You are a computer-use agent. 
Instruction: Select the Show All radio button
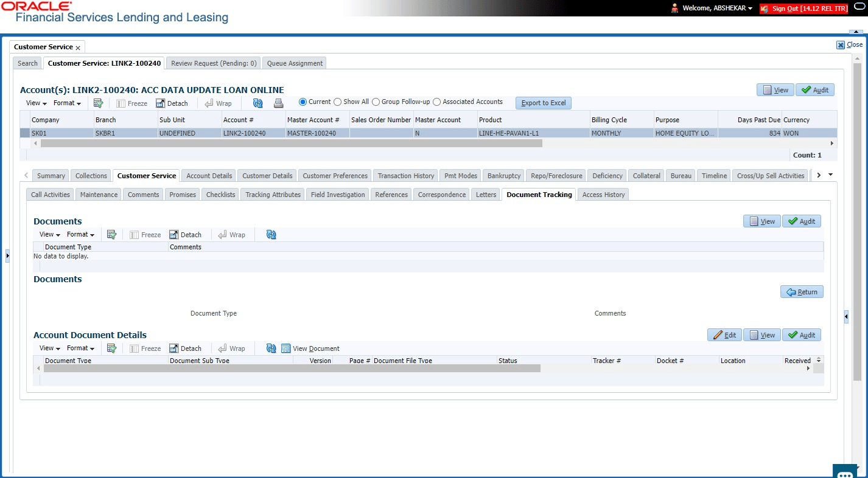(x=337, y=102)
